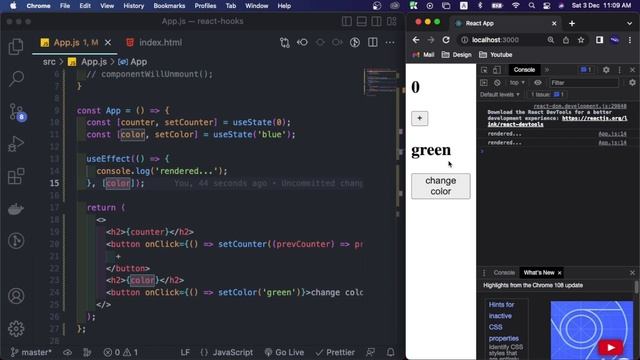The height and width of the screenshot is (360, 640).
Task: Switch to the Console drawer tab
Action: 504,273
